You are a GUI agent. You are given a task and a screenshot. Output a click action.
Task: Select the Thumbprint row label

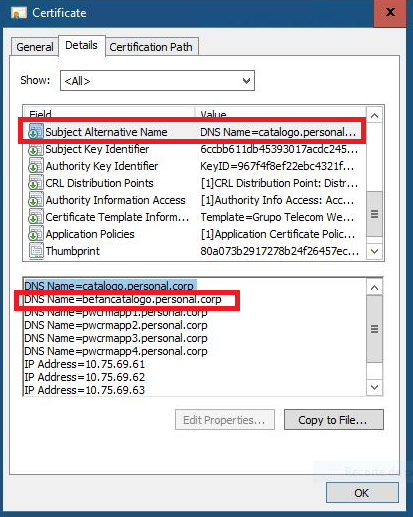point(73,251)
